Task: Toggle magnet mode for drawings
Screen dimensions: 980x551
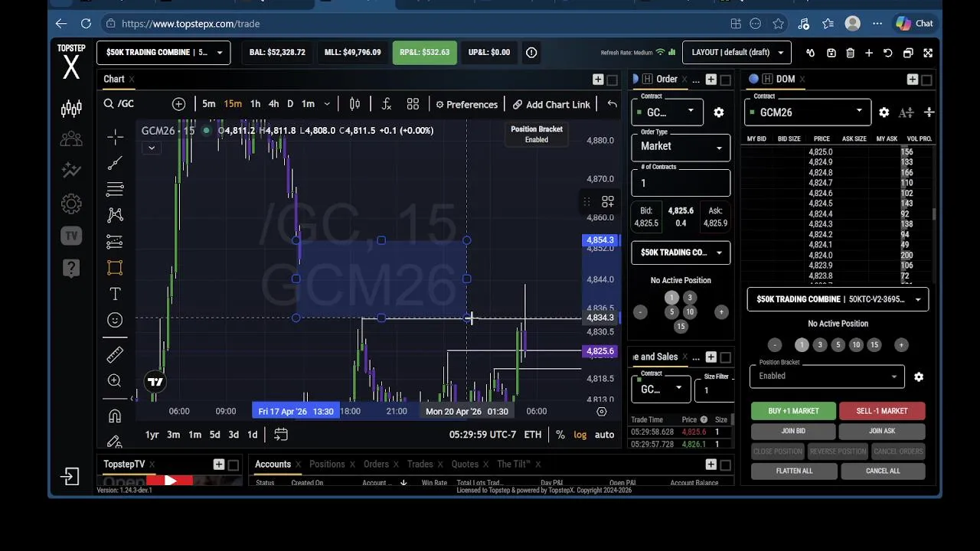Action: pyautogui.click(x=115, y=416)
